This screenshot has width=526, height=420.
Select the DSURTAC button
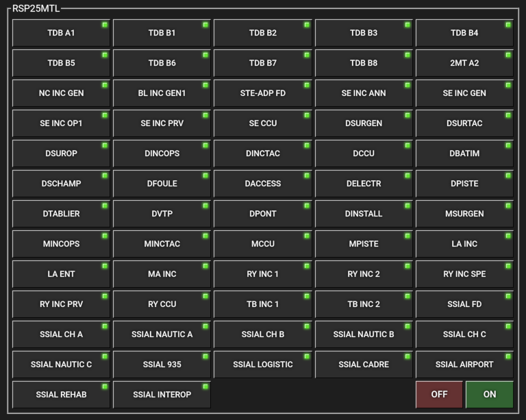[x=464, y=123]
